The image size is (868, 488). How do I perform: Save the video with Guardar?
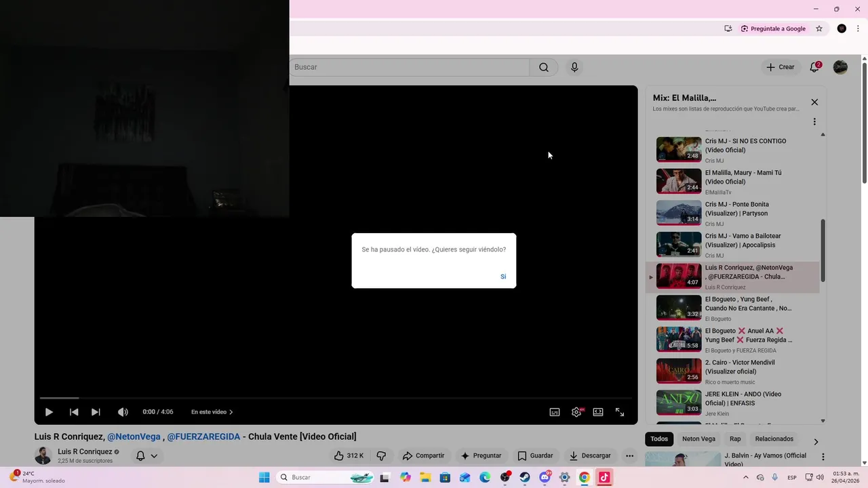(535, 456)
